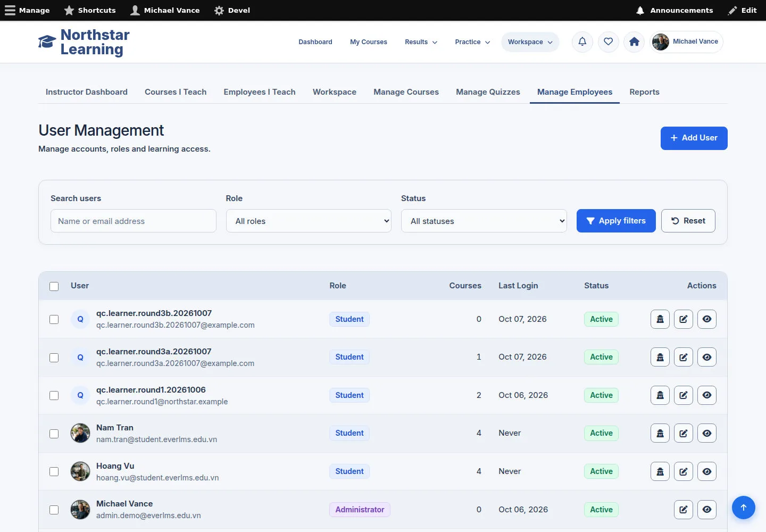Screen dimensions: 766x532
Task: Impersonate user qc.learner.round3a.20261007
Action: (660, 357)
